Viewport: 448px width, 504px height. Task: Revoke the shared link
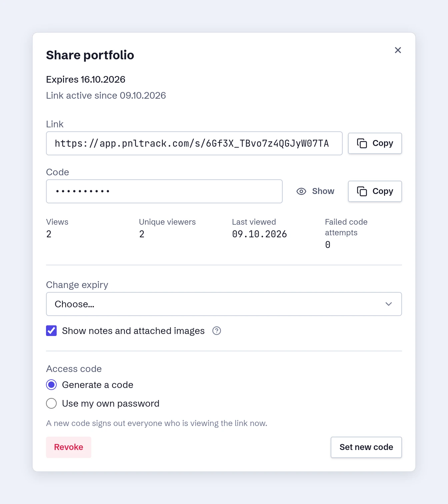point(69,447)
